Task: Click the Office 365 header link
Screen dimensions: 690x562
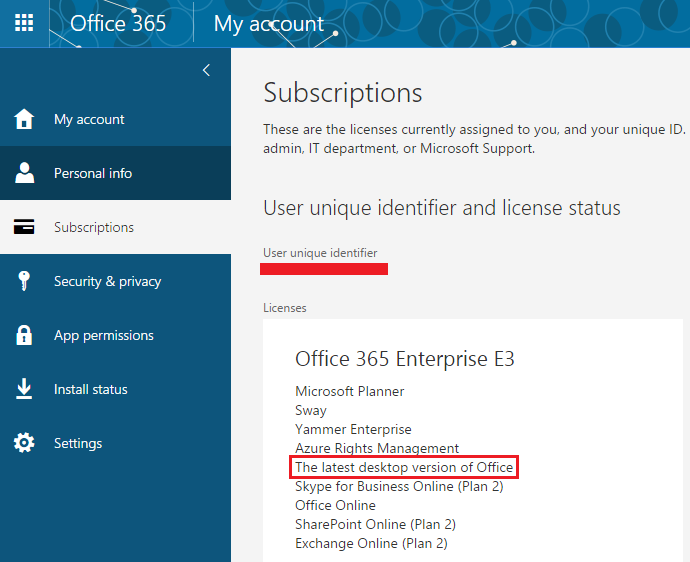Action: point(118,23)
